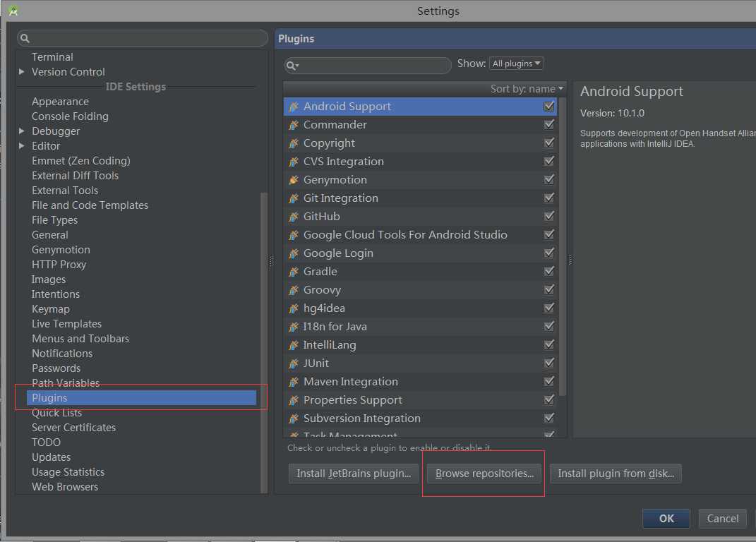This screenshot has height=542, width=756.
Task: Toggle the Maven Integration checkbox
Action: pos(548,381)
